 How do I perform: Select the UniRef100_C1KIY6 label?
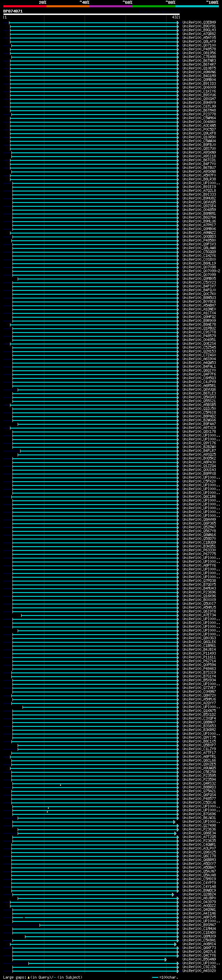pyautogui.click(x=199, y=91)
